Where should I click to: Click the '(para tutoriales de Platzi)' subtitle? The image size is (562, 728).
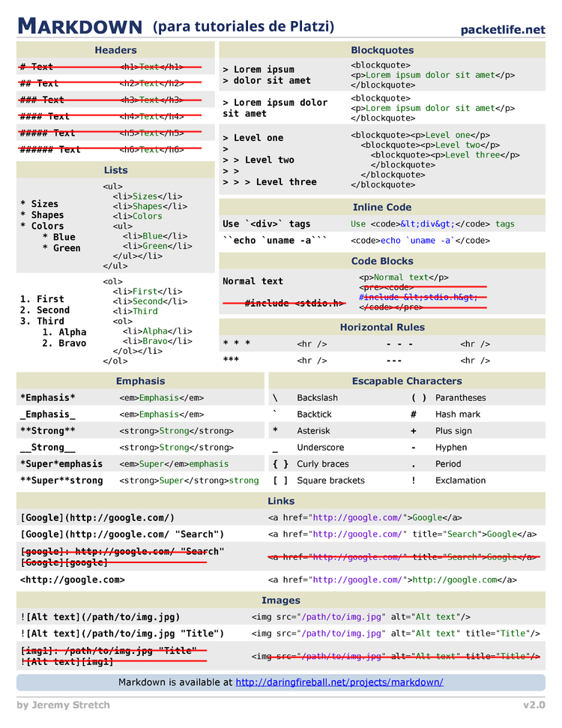pyautogui.click(x=244, y=26)
